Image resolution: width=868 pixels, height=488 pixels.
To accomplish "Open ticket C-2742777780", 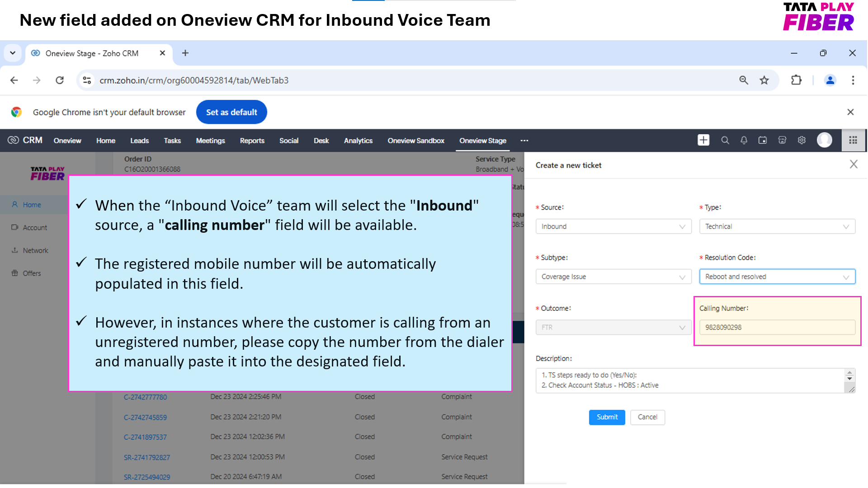I will [145, 397].
